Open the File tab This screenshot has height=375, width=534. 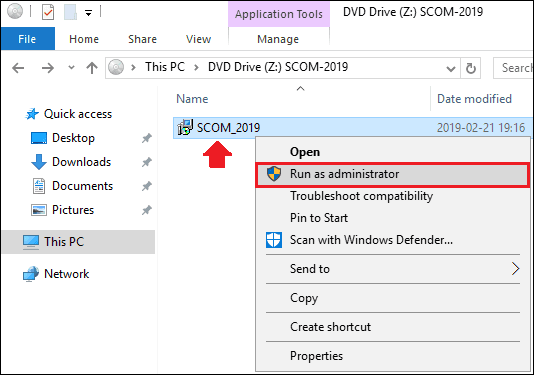27,39
